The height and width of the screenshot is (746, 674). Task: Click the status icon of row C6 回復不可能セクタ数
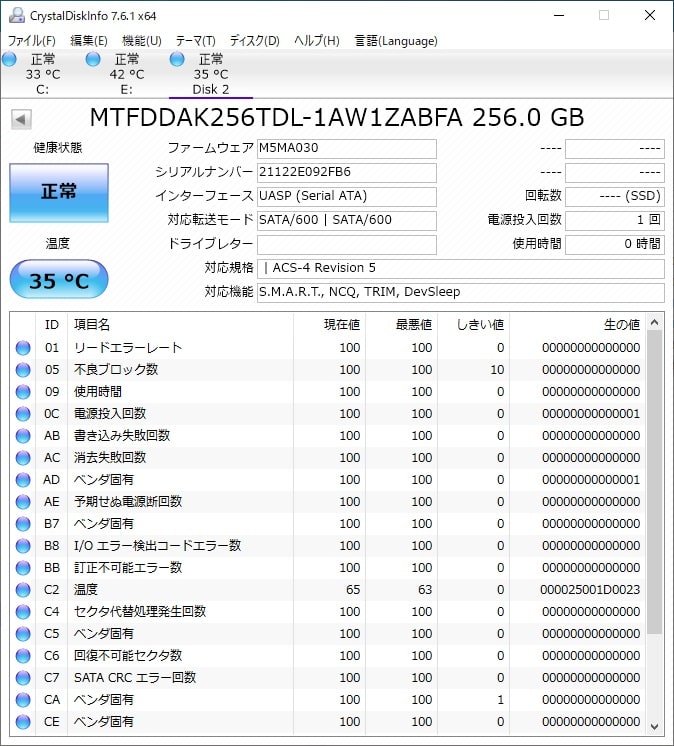coord(23,656)
